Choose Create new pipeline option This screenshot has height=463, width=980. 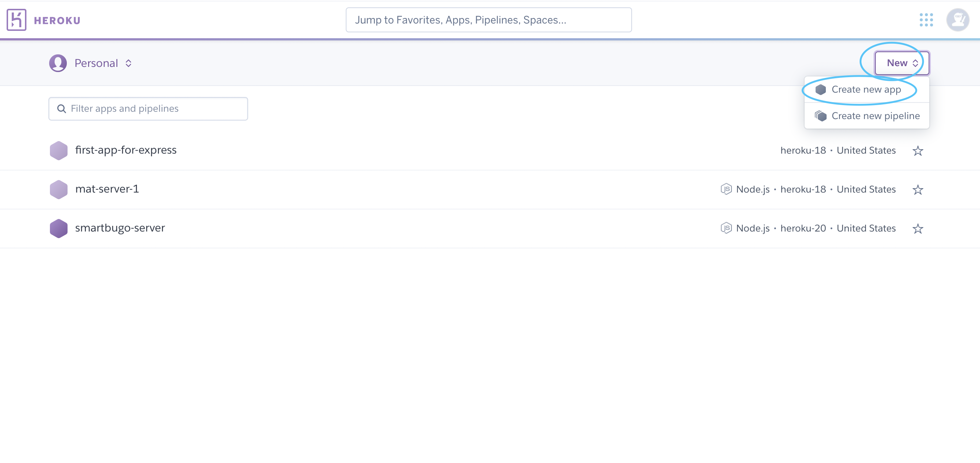pos(875,116)
